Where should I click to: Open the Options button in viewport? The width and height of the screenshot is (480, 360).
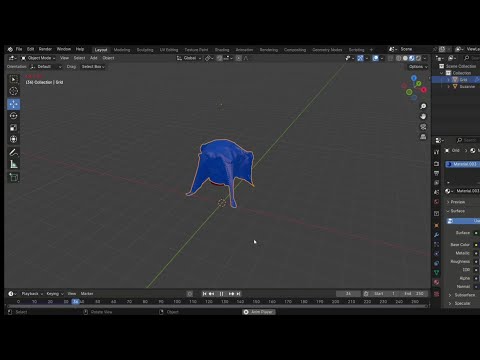point(418,67)
